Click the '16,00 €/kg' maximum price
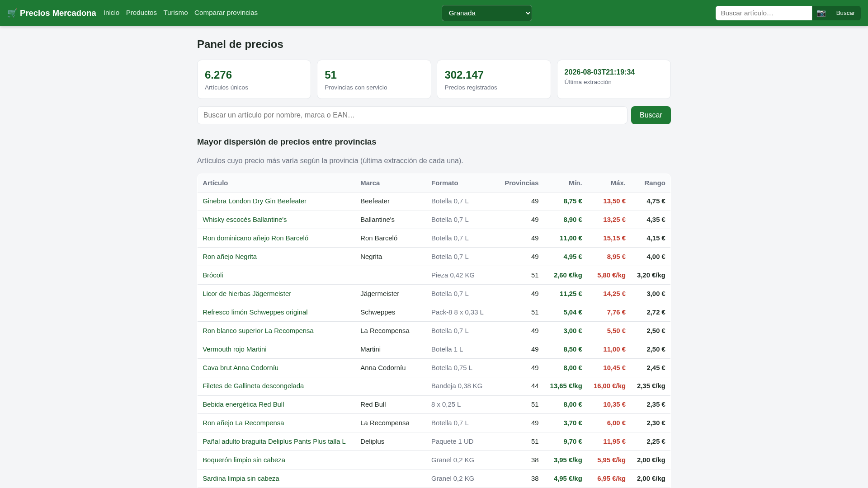This screenshot has height=488, width=868. click(x=609, y=386)
